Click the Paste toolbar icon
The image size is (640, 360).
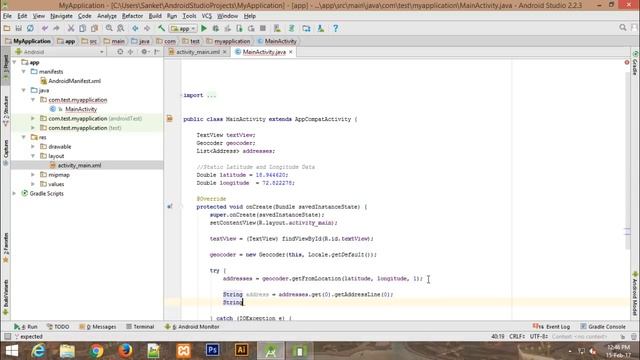[x=94, y=28]
